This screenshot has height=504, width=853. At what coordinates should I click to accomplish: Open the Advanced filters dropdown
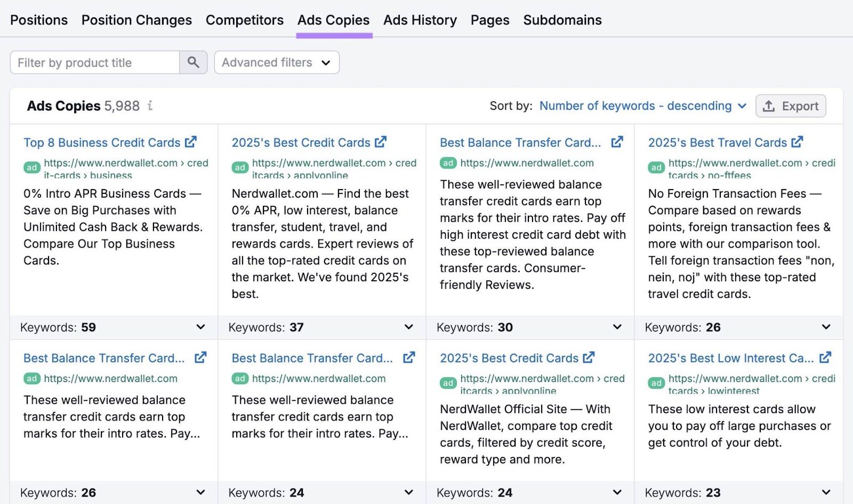(x=276, y=62)
